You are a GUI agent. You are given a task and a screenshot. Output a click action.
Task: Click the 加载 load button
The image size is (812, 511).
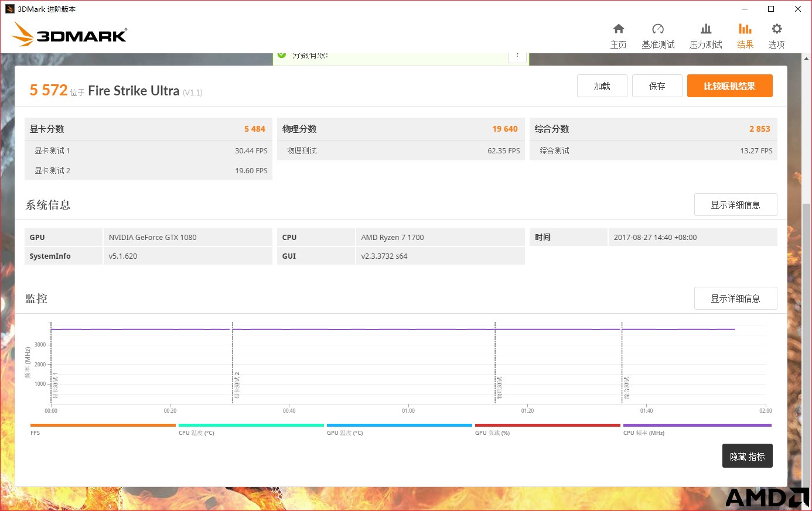[602, 86]
